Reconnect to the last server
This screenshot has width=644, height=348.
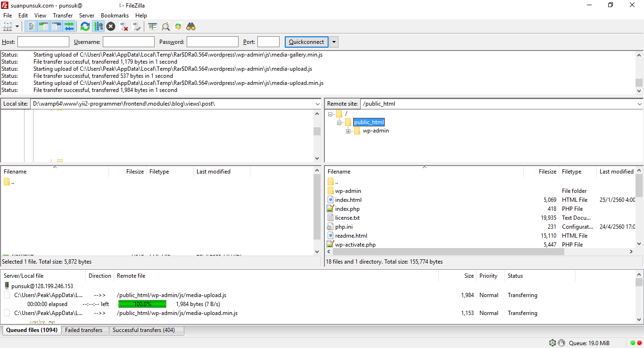click(x=136, y=26)
